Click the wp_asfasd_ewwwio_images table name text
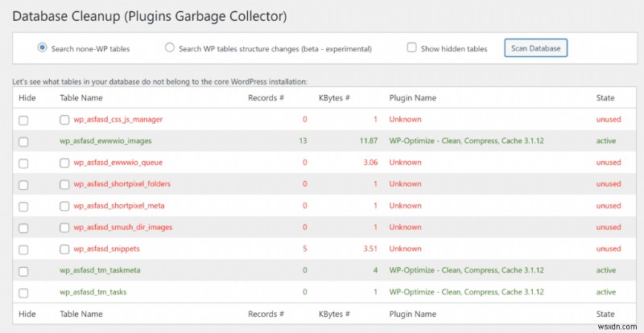The image size is (644, 333). point(105,141)
